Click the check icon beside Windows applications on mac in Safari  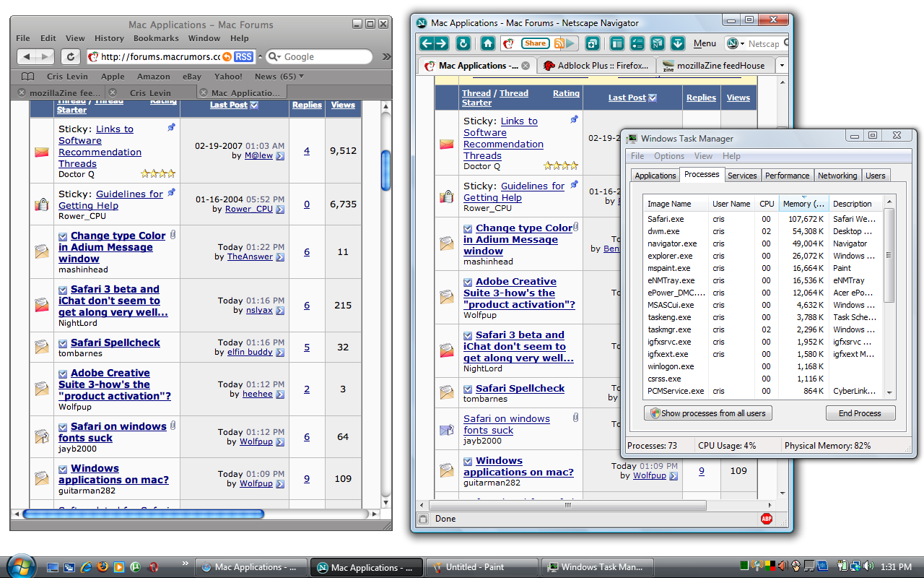pyautogui.click(x=63, y=469)
